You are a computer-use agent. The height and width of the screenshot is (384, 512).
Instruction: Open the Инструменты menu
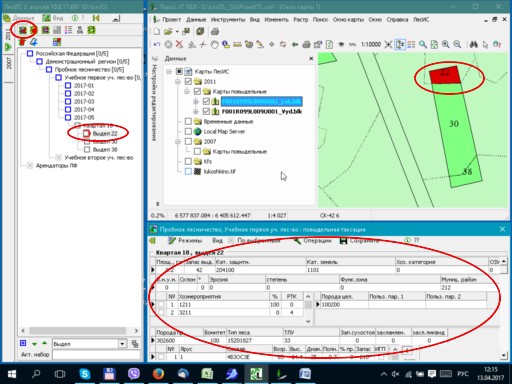[228, 20]
